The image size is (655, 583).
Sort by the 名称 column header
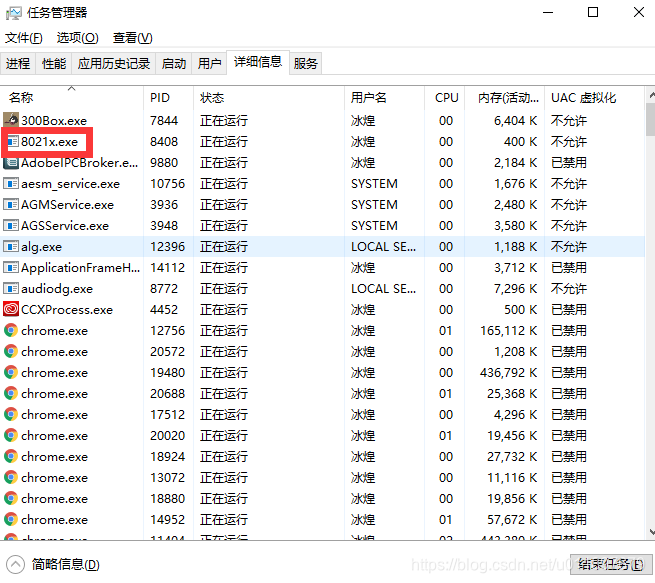(x=72, y=98)
